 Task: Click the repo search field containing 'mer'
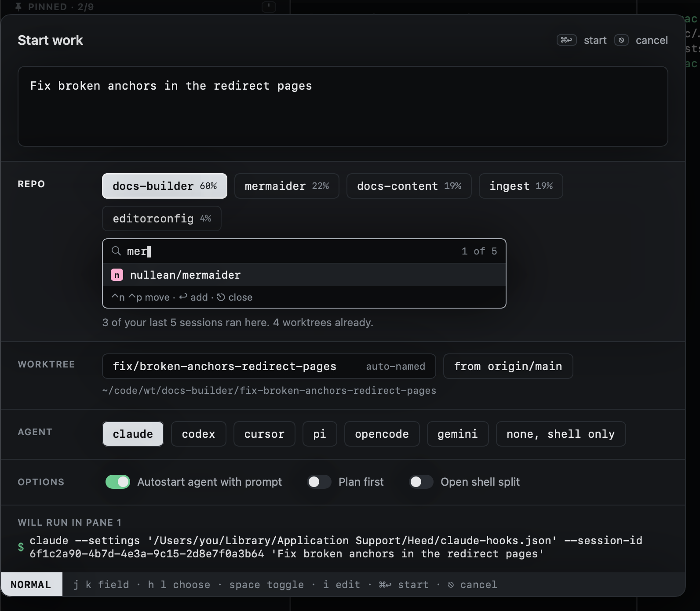click(304, 251)
